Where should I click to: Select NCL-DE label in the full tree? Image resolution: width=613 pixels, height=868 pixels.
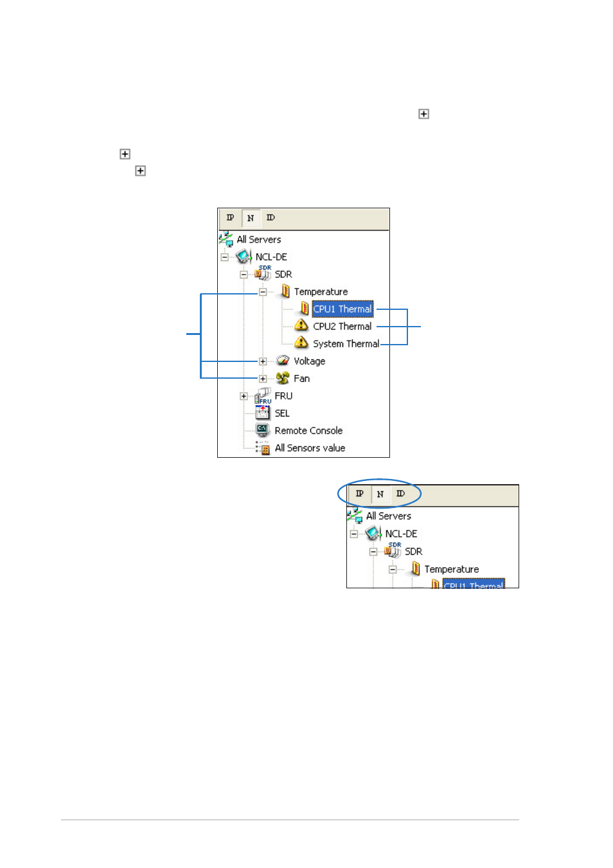tap(271, 257)
